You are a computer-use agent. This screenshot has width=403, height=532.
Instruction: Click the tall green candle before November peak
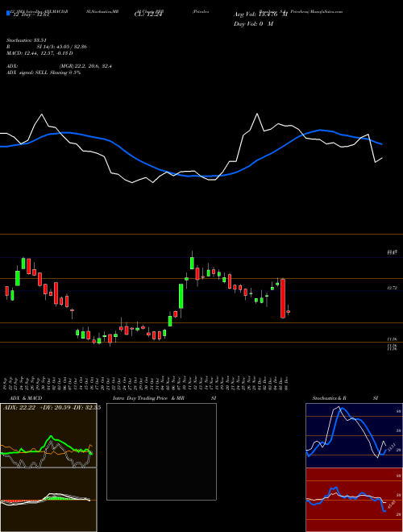[181, 296]
